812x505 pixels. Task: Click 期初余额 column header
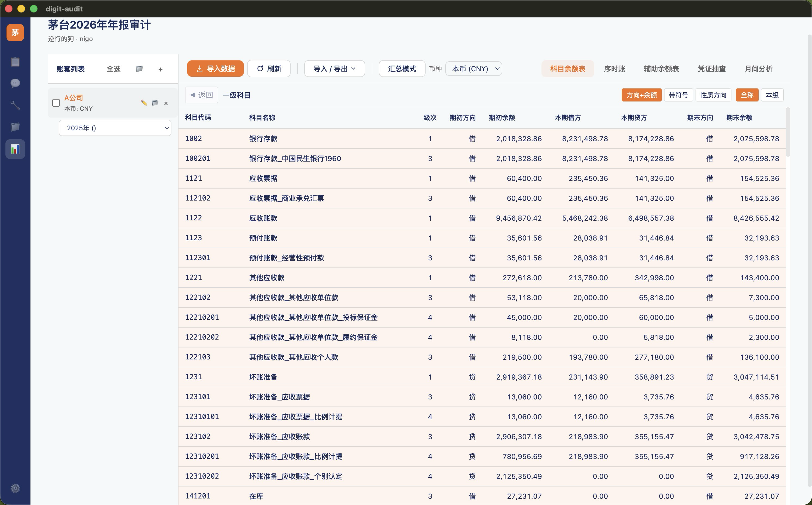[x=502, y=118]
